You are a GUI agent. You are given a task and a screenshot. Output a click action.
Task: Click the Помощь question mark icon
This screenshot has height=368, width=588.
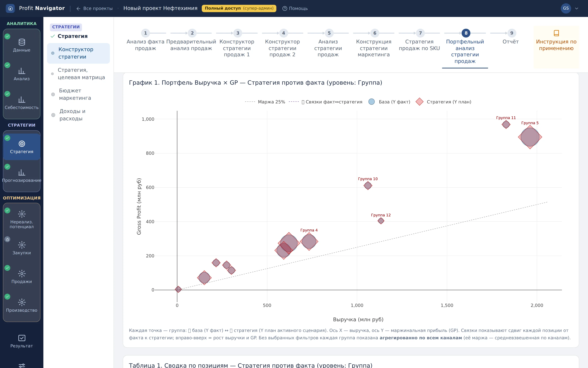(284, 8)
